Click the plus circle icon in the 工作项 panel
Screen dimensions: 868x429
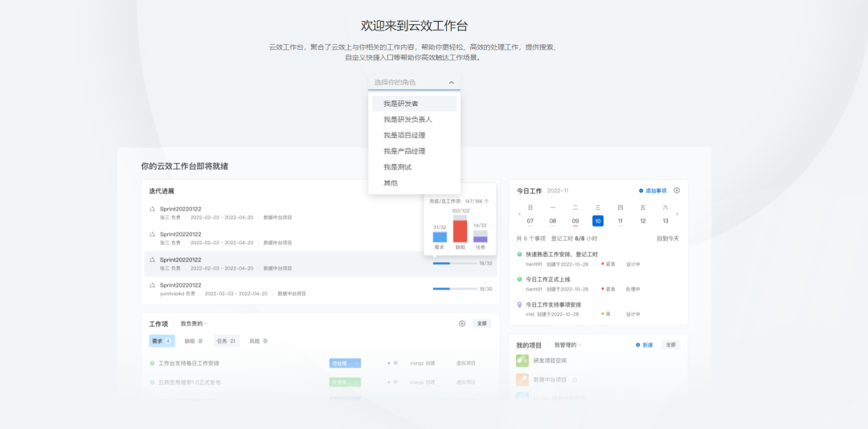[x=462, y=324]
